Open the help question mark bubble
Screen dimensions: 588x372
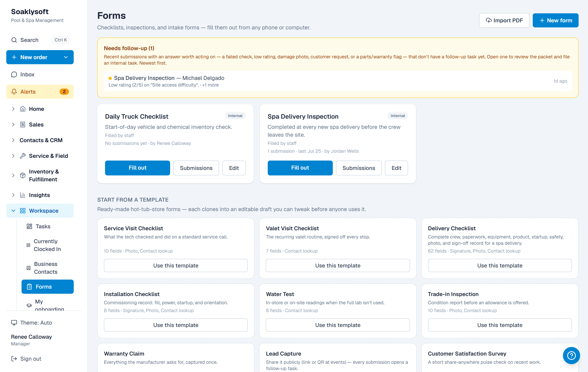pos(571,355)
